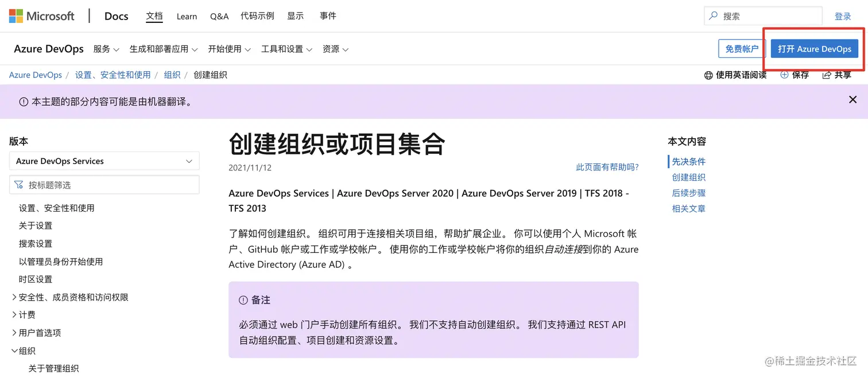This screenshot has width=868, height=378.
Task: Click the 此页面有帮助吗? link
Action: (607, 167)
